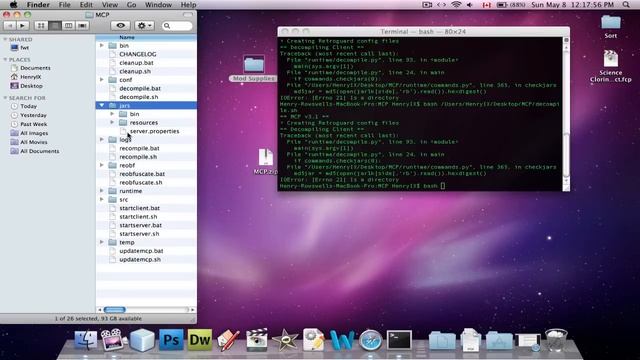This screenshot has width=640, height=360.
Task: Open photo slideshow app beside Finder in Dock
Action: (x=113, y=340)
